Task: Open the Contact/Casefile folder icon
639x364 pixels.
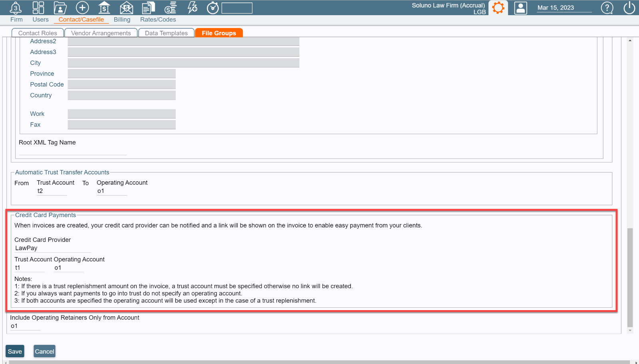Action: [60, 8]
